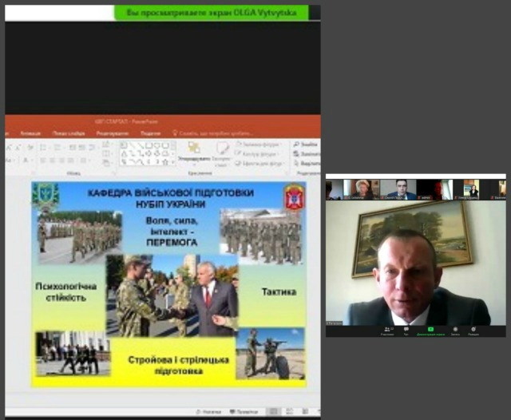Click the Знайти find button

(306, 145)
